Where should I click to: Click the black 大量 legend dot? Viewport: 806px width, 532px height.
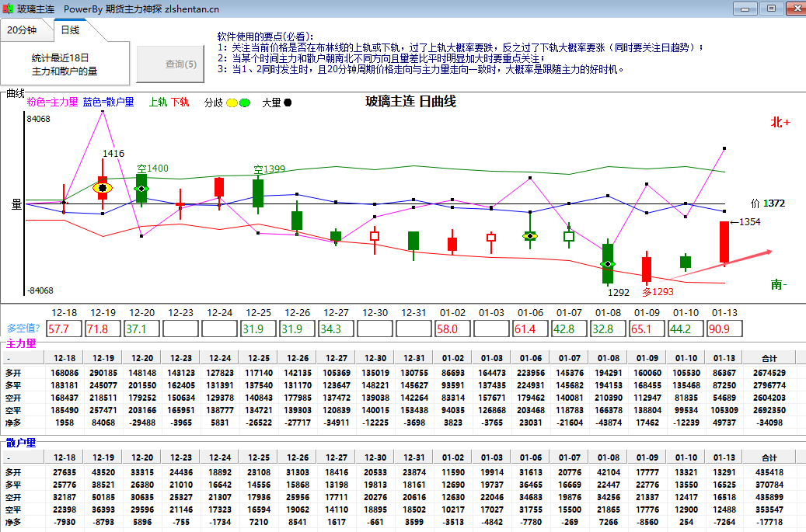click(x=288, y=103)
